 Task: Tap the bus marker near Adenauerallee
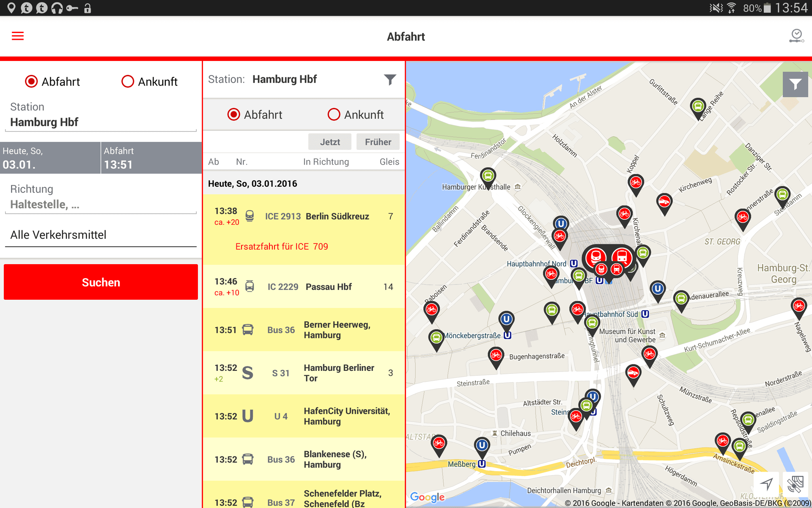coord(681,300)
